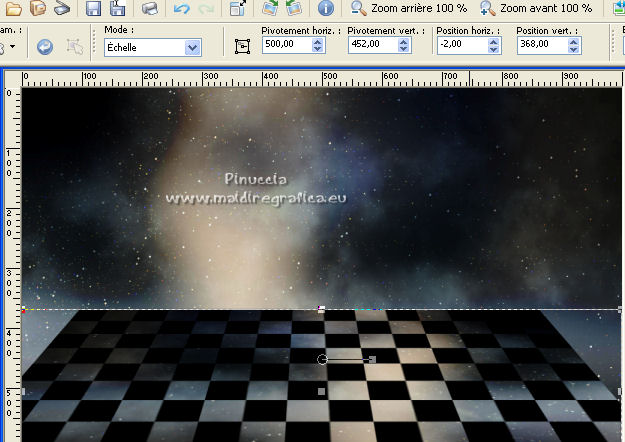Click the greyed Redo arrow
The height and width of the screenshot is (442, 625).
(206, 8)
